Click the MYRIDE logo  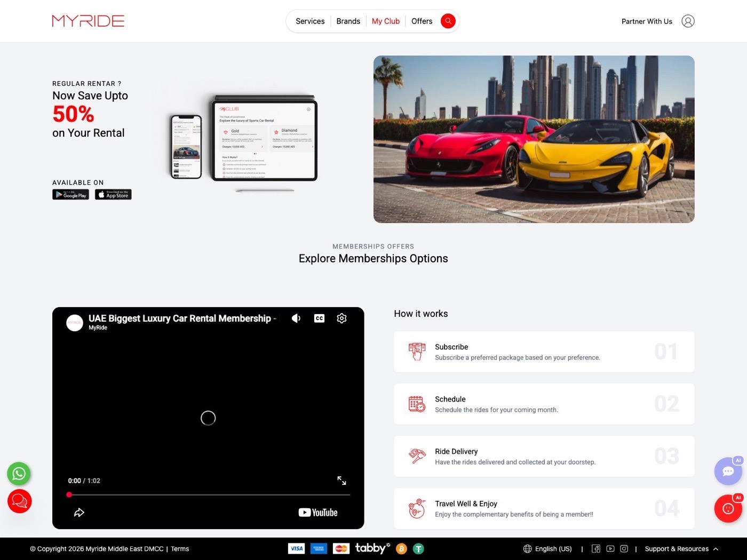88,21
